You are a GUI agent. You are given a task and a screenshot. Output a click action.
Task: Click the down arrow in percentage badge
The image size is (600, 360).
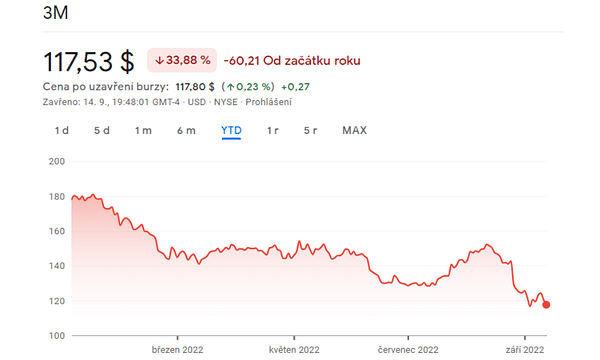click(x=159, y=60)
